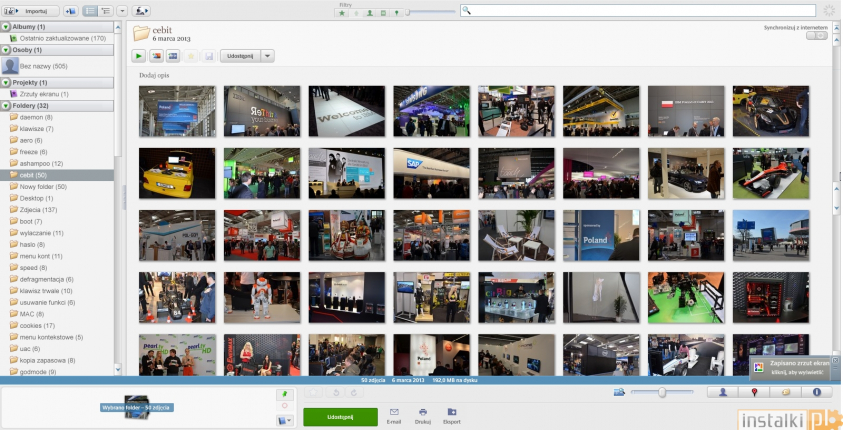Print the selected photos with Drukuj
Viewport: 843px width, 430px height.
pyautogui.click(x=423, y=415)
